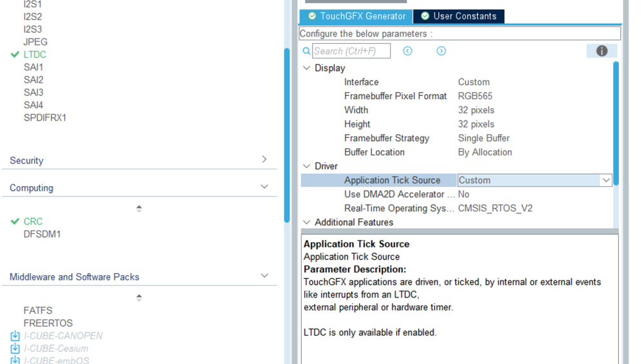Select the TouchGFX Generator tab
Image resolution: width=644 pixels, height=364 pixels.
tap(356, 16)
